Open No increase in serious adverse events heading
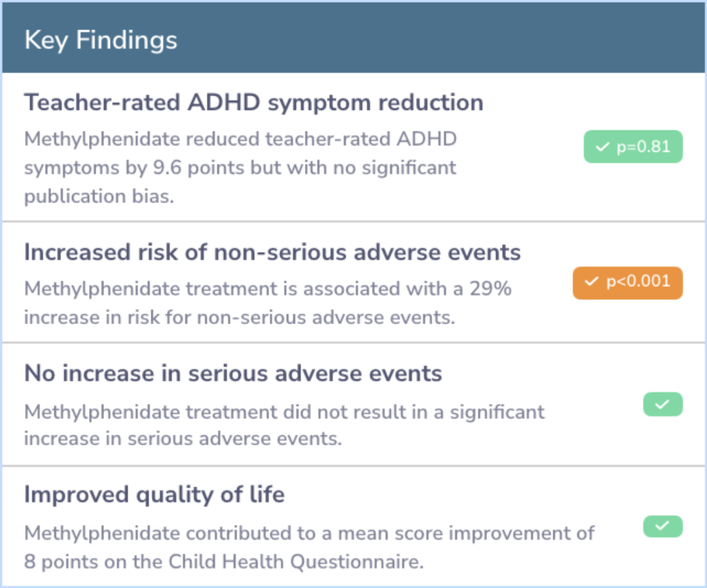707x588 pixels. click(233, 373)
